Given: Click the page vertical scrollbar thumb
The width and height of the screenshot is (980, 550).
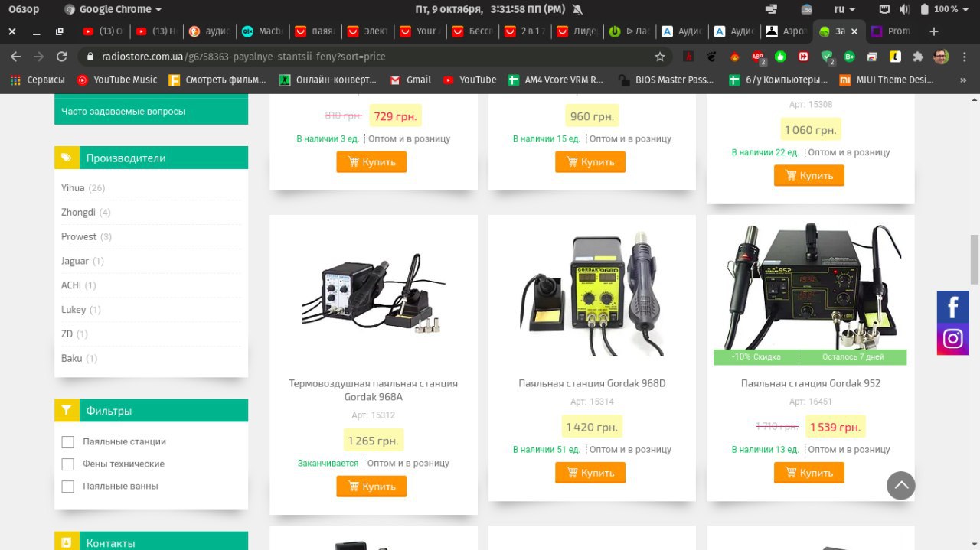Looking at the screenshot, I should [975, 259].
